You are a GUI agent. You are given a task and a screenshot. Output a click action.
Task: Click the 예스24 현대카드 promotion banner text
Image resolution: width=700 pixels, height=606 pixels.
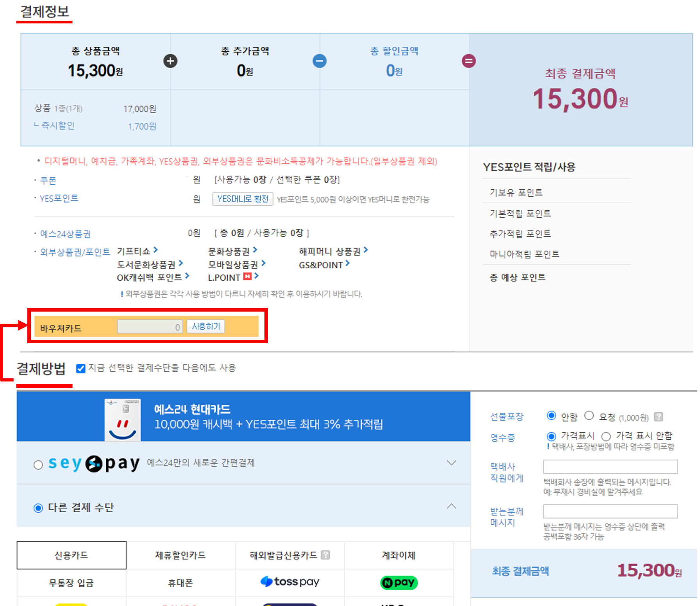269,417
